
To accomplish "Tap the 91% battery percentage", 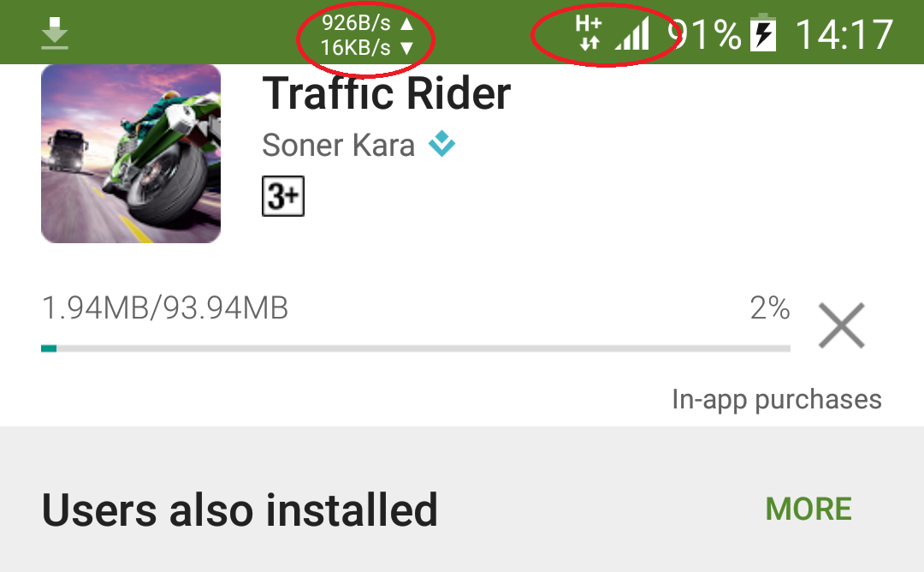I will coord(704,34).
